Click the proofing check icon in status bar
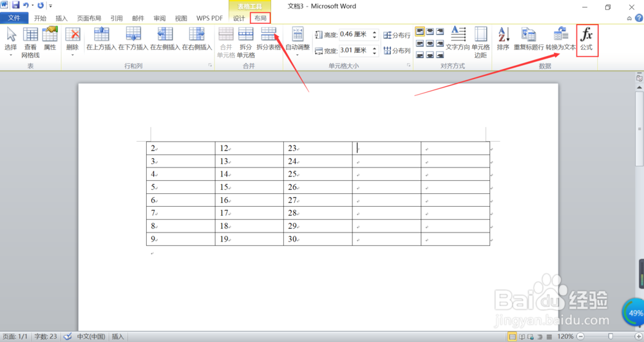 (x=68, y=337)
